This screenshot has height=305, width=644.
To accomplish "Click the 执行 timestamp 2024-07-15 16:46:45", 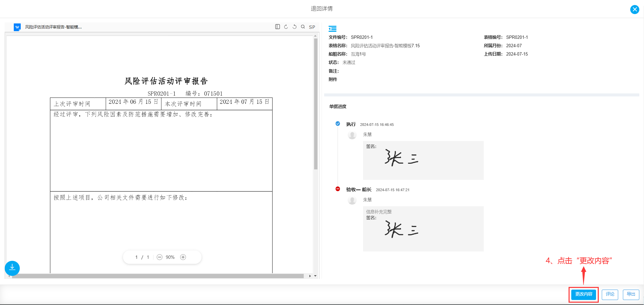I will pos(377,125).
